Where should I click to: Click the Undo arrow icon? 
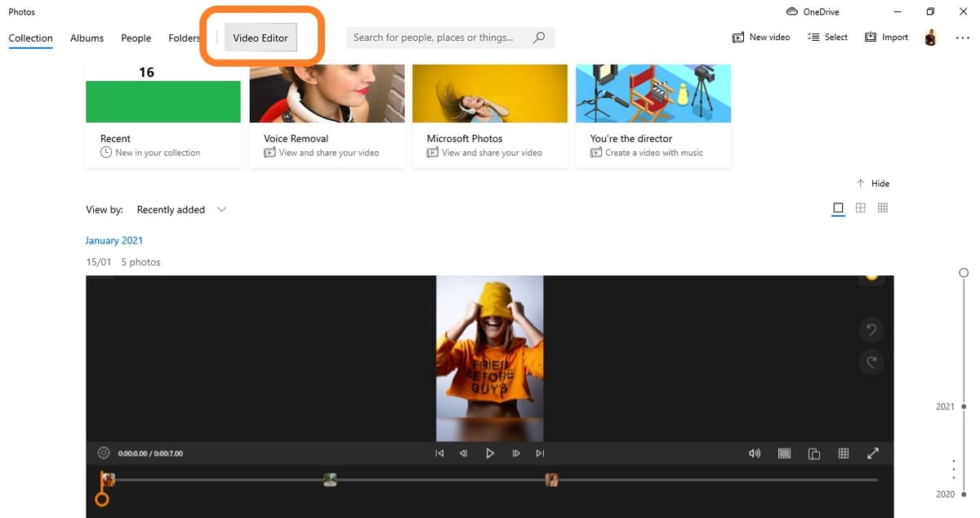871,329
